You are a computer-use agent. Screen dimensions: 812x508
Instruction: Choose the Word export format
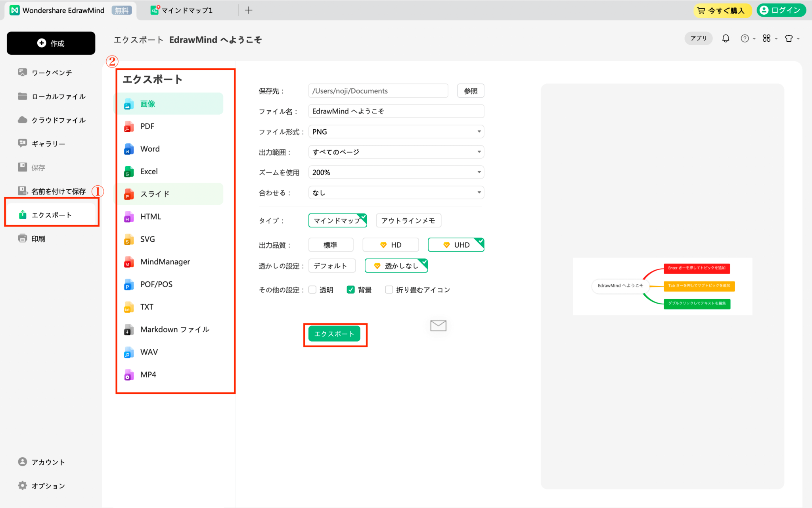tap(150, 148)
